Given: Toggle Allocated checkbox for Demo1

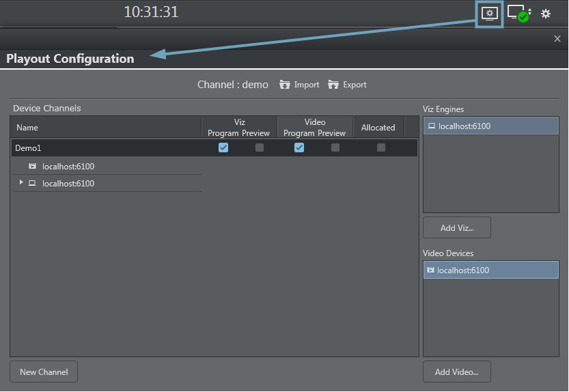Looking at the screenshot, I should (x=381, y=148).
